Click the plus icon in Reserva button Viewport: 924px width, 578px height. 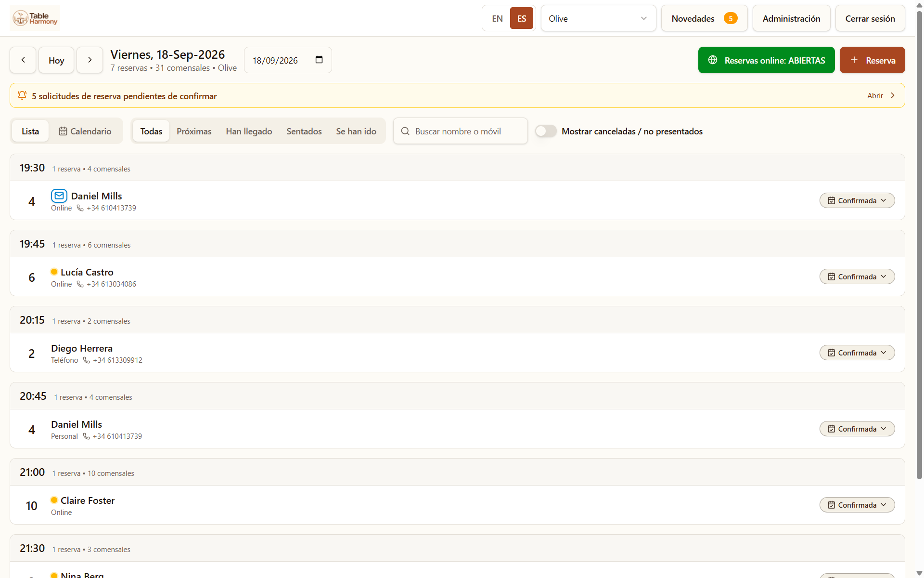pos(854,60)
